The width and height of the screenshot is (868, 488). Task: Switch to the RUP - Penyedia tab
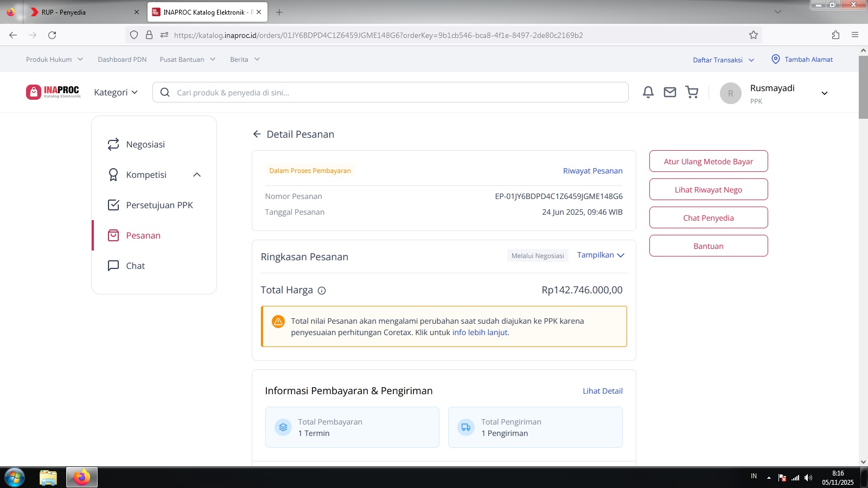[80, 12]
